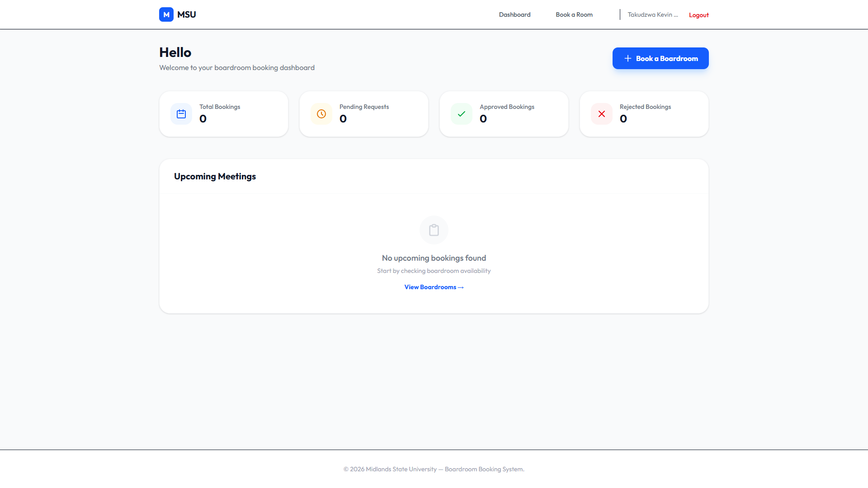Click the green checkmark icon in Approved Bookings
Viewport: 868px width, 488px height.
462,114
